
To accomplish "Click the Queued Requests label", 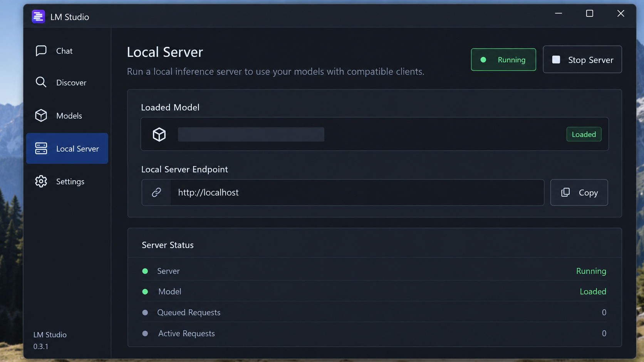I will (189, 312).
